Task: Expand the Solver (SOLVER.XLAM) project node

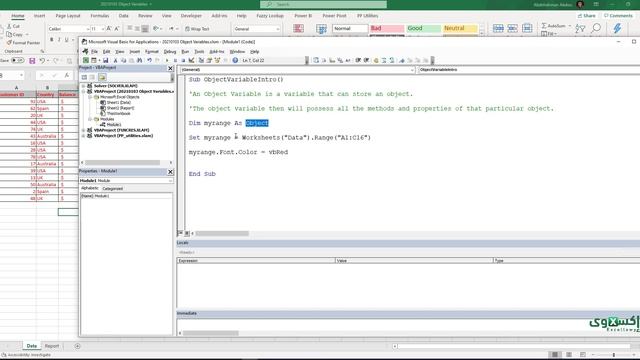Action: point(84,86)
